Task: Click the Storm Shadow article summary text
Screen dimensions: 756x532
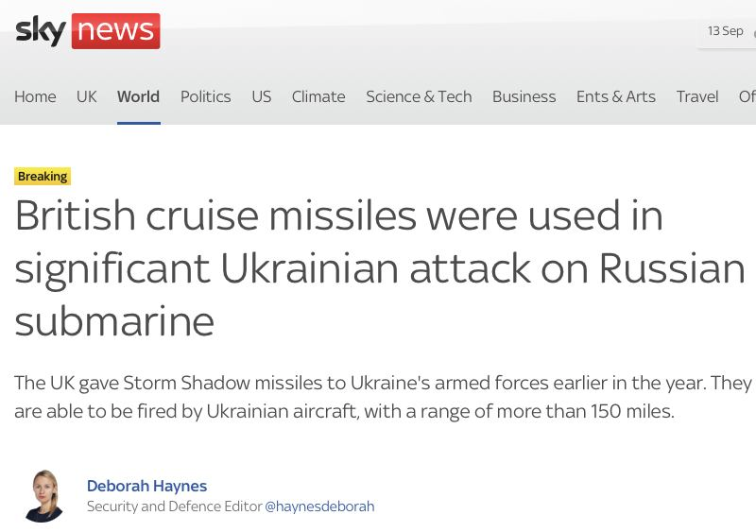Action: pos(378,397)
